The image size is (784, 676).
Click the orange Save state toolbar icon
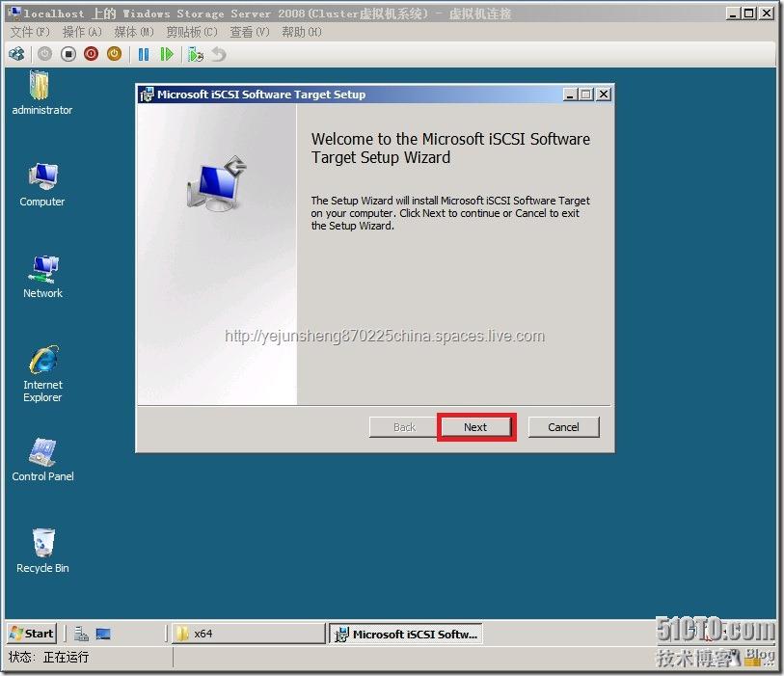click(114, 54)
